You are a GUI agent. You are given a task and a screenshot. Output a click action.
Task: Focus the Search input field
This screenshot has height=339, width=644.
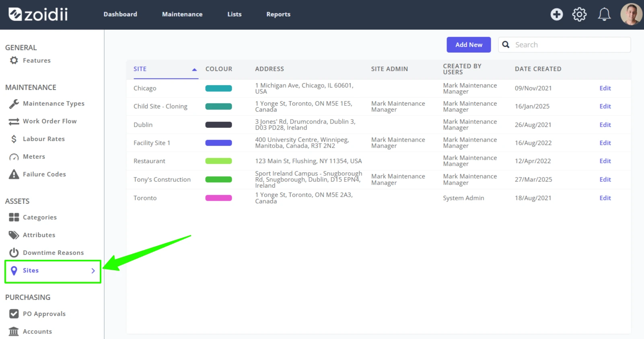[x=564, y=45]
